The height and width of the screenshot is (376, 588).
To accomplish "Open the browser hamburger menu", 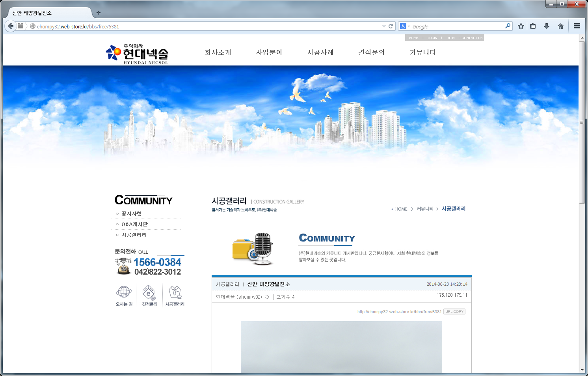I will tap(577, 26).
